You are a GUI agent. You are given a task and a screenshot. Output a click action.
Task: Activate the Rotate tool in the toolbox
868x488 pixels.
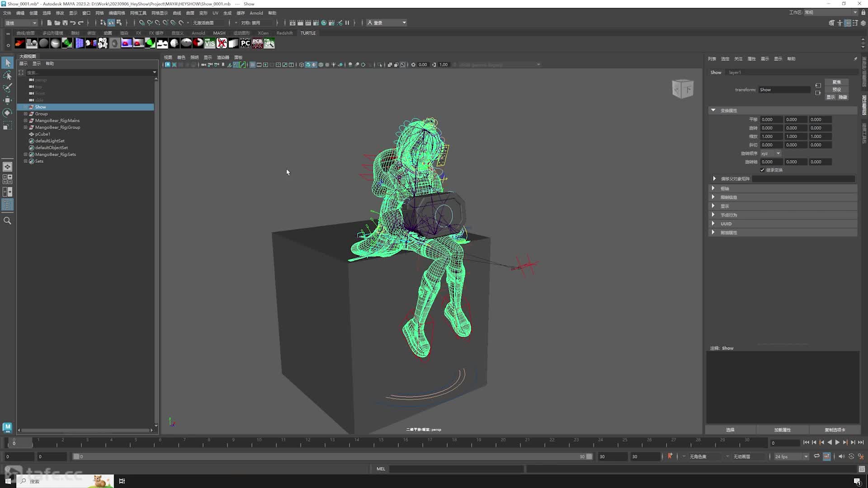[x=8, y=113]
